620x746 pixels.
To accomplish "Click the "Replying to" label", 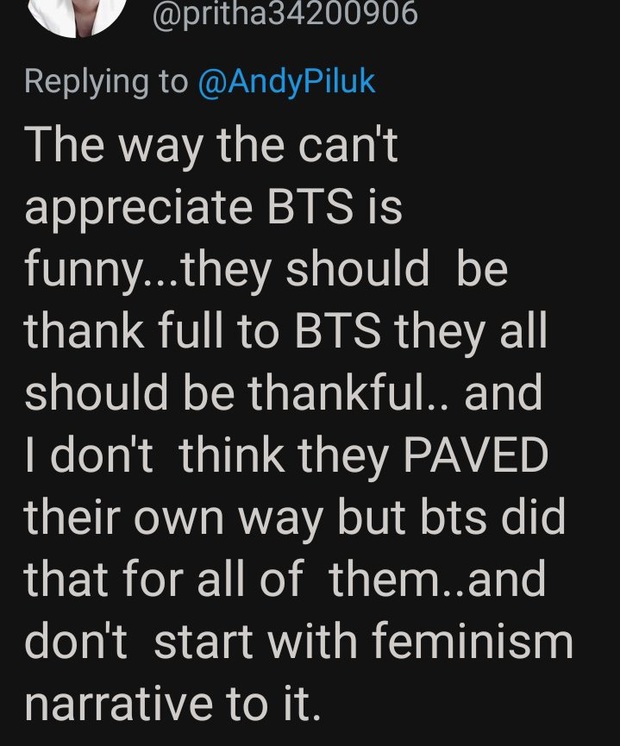I will (x=106, y=82).
